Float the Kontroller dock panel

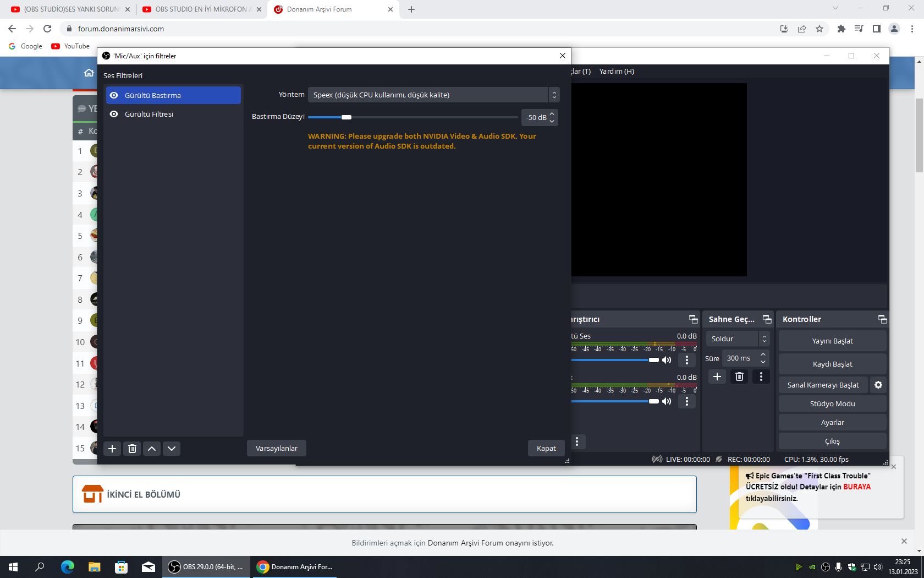883,319
